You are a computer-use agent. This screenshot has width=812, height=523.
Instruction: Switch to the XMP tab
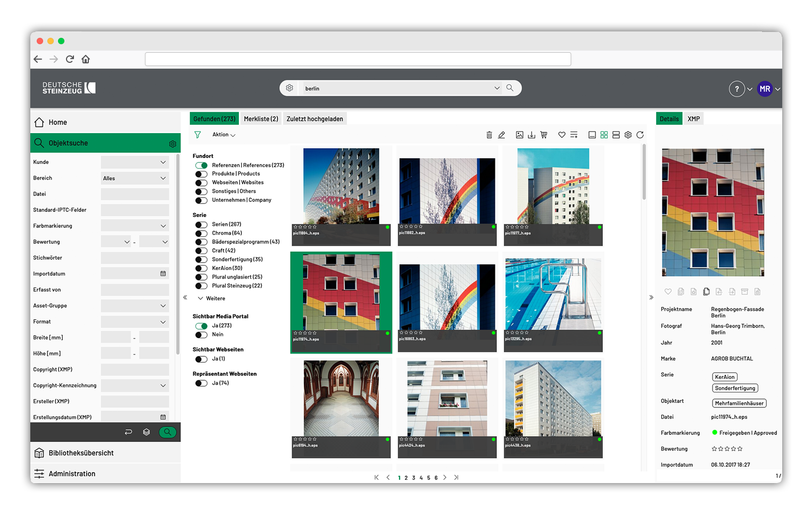click(693, 119)
